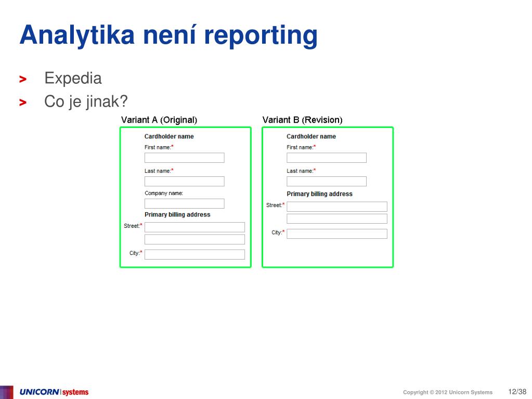Click the Last name field in Variant A

pos(184,181)
